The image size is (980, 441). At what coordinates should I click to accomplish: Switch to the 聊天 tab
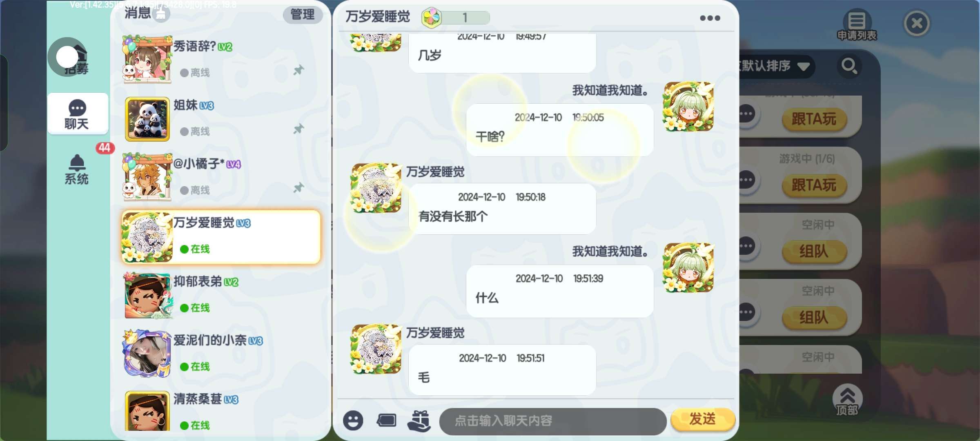point(78,114)
